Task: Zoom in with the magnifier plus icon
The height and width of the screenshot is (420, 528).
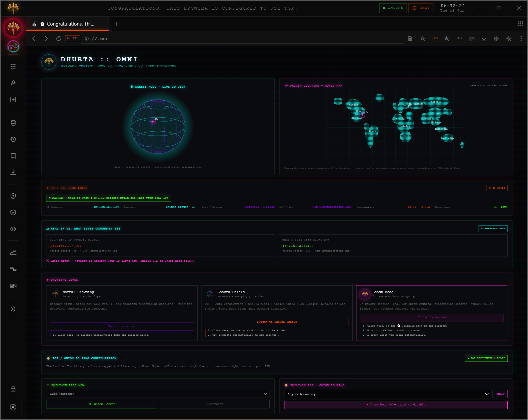Action: pos(447,39)
